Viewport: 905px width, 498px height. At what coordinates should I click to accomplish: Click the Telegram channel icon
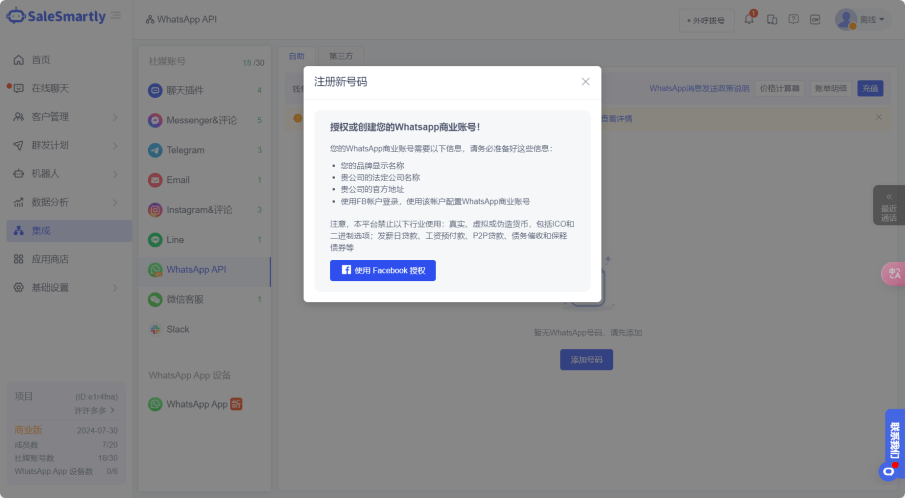point(155,150)
